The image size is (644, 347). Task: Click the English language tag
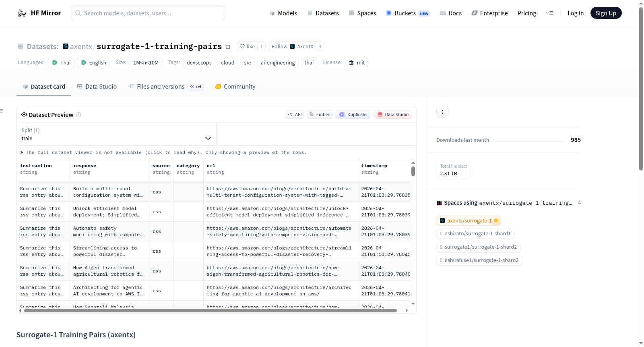(93, 62)
